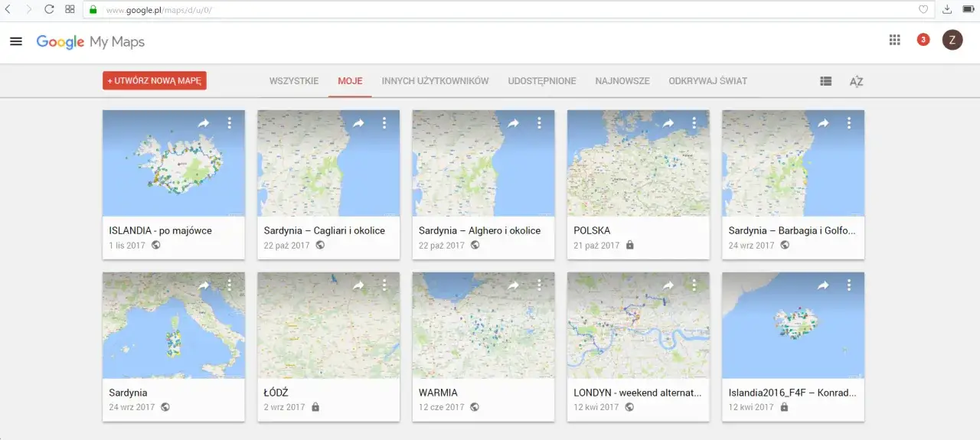The image size is (980, 440).
Task: Open the browser speed dial grid icon
Action: click(70, 9)
